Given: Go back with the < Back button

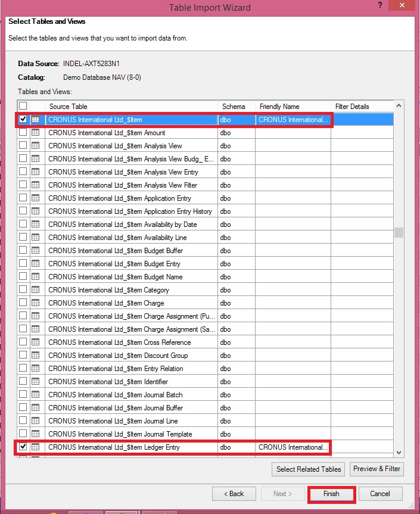Looking at the screenshot, I should (x=234, y=494).
